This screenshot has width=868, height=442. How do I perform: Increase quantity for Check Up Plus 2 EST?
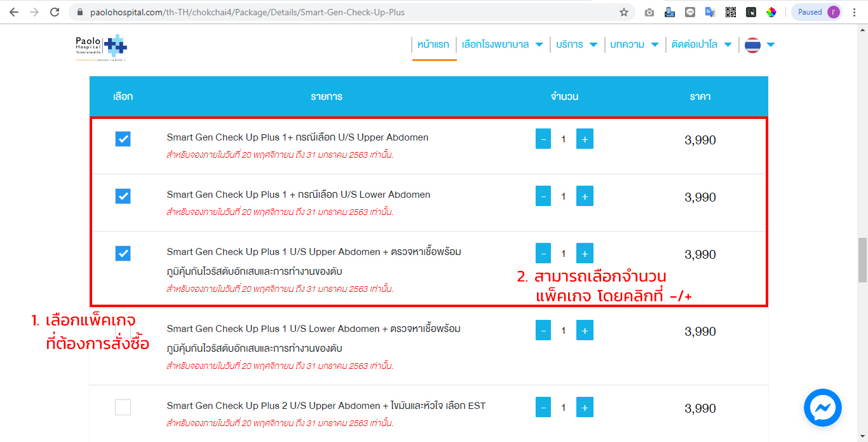(585, 407)
